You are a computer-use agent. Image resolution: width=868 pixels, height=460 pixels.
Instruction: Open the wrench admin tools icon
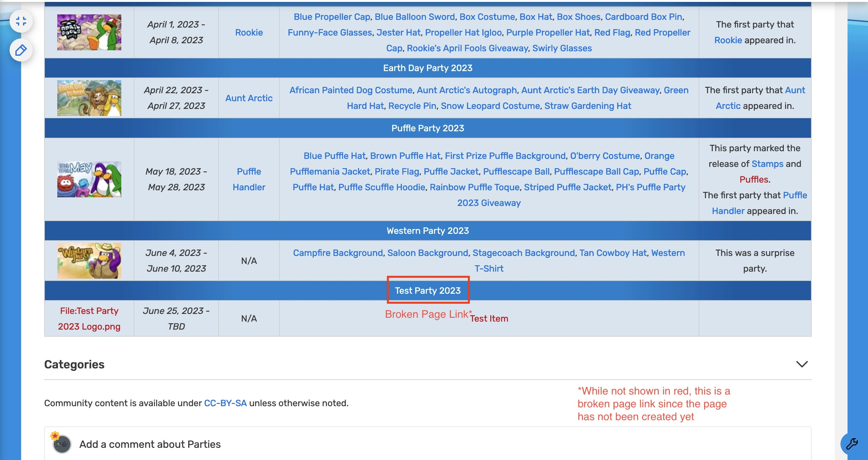click(x=852, y=443)
